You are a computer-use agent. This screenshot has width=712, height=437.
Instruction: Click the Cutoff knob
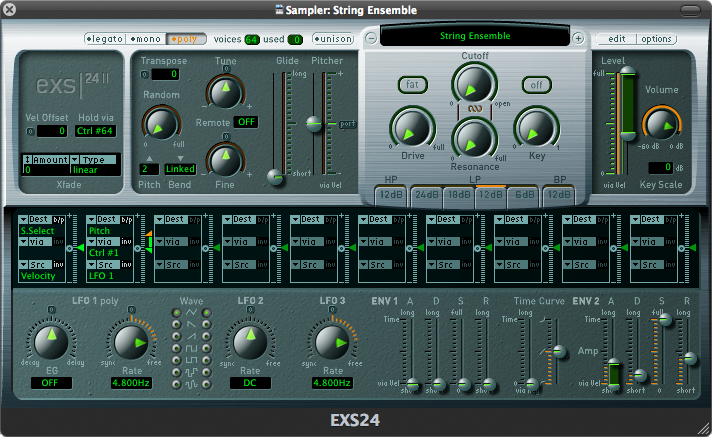474,85
